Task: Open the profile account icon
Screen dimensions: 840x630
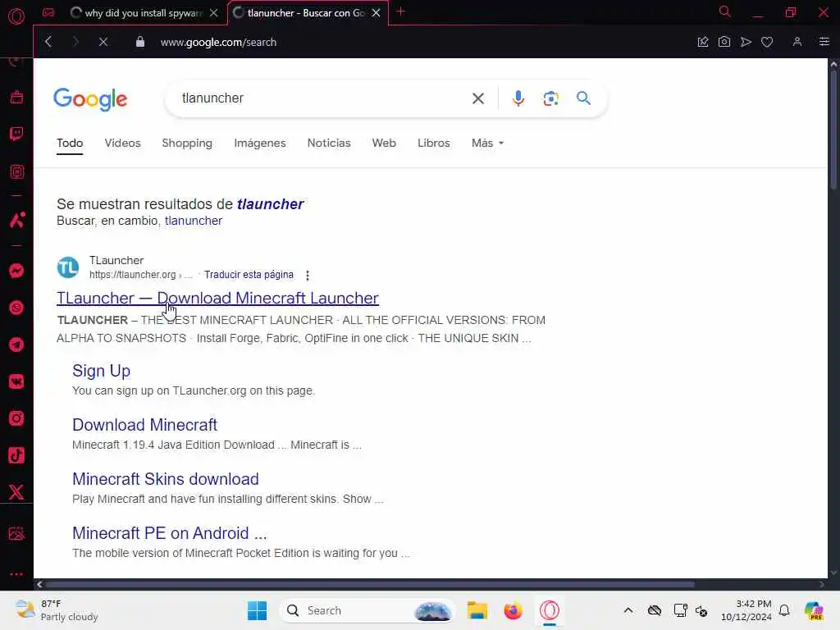Action: pyautogui.click(x=797, y=42)
